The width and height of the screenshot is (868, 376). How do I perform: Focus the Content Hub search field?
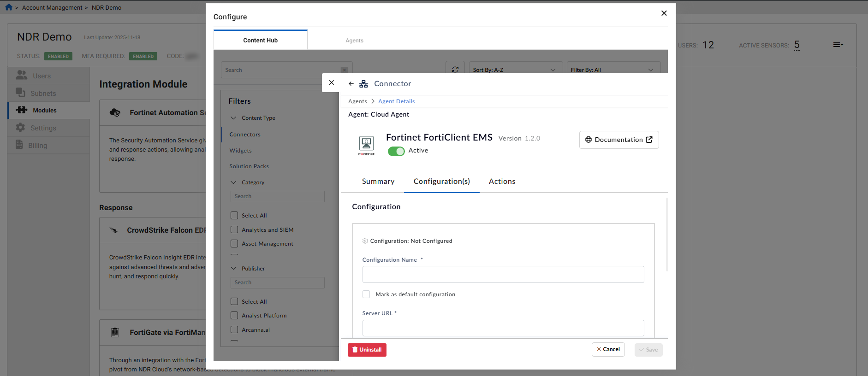coord(287,70)
